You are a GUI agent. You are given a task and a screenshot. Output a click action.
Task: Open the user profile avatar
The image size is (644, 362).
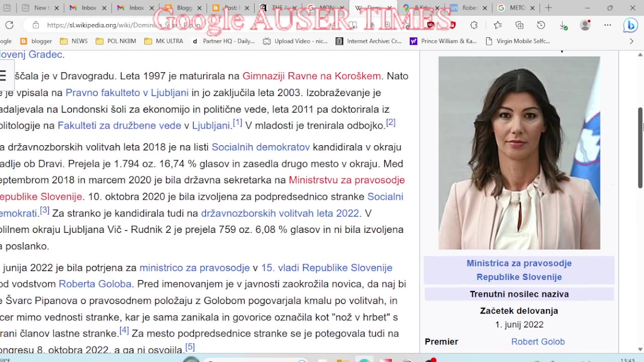585,25
